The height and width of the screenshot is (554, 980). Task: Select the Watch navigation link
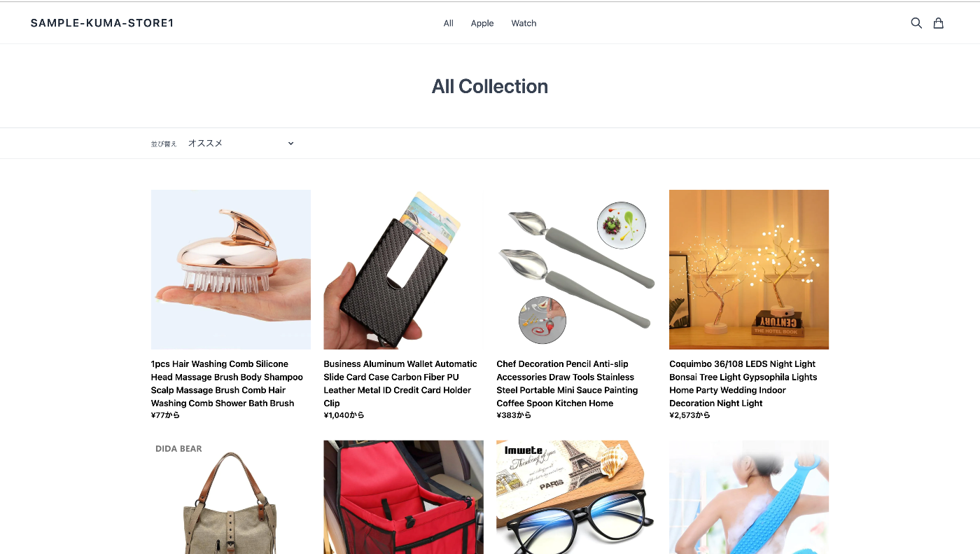coord(524,23)
